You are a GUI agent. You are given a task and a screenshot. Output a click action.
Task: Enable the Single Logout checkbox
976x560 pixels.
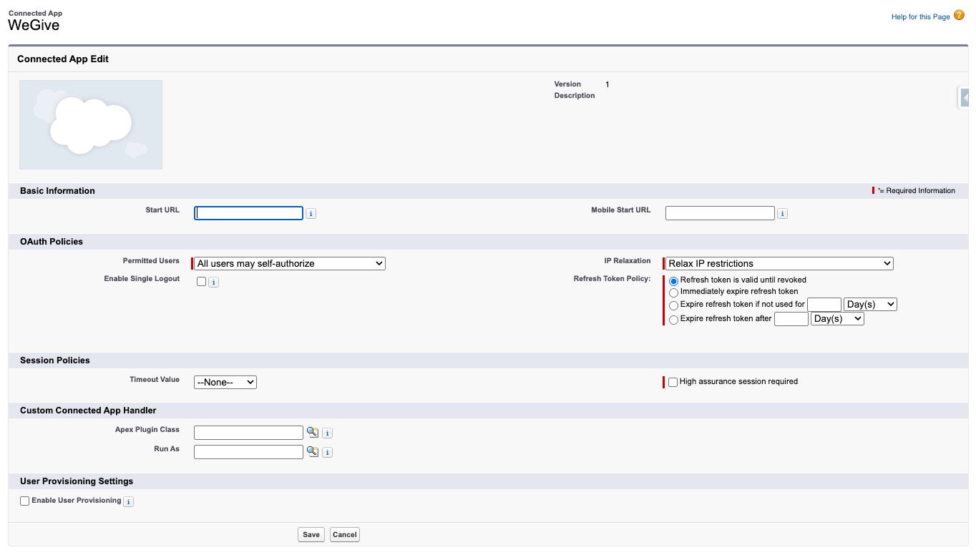click(202, 282)
